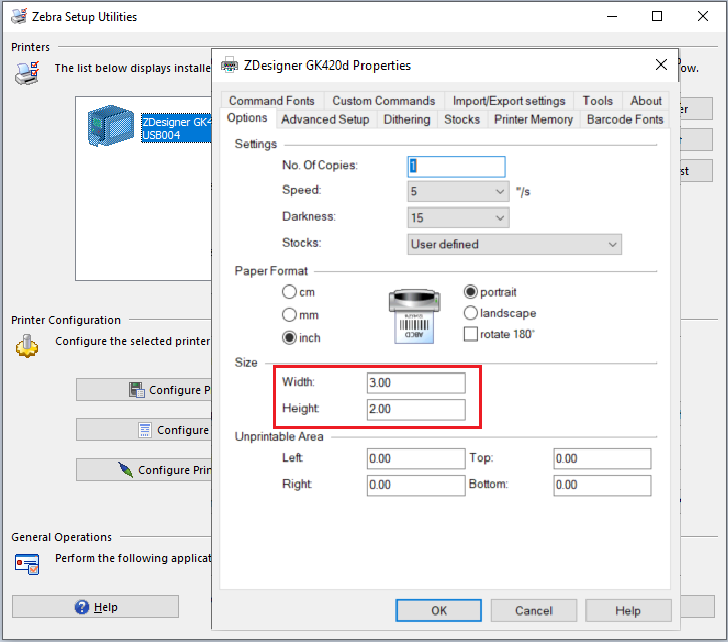Click the Printer Configuration gear icon
Image resolution: width=728 pixels, height=642 pixels.
[27, 346]
